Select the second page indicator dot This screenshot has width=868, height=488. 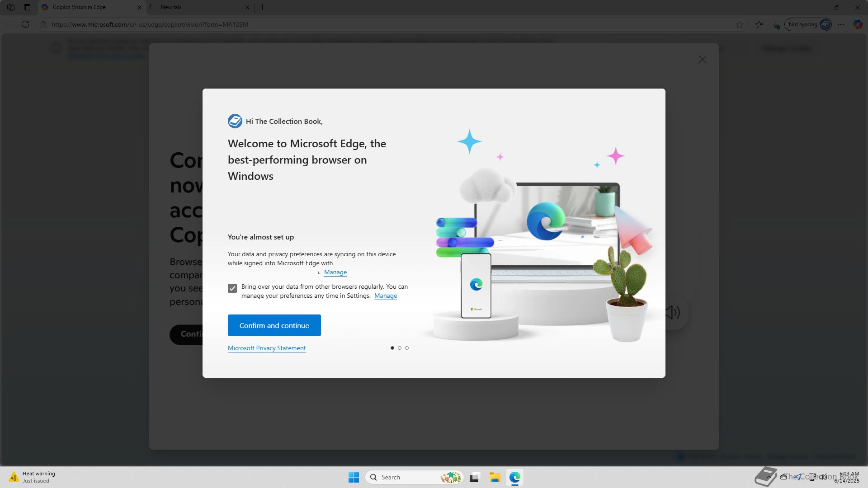(400, 348)
